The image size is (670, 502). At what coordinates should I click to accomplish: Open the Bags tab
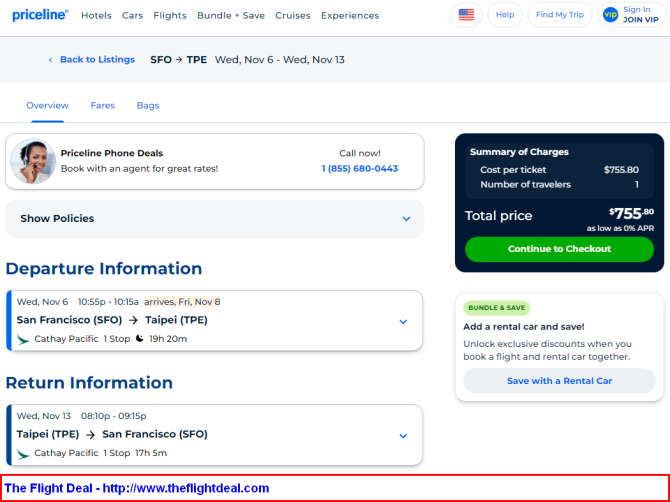coord(147,105)
